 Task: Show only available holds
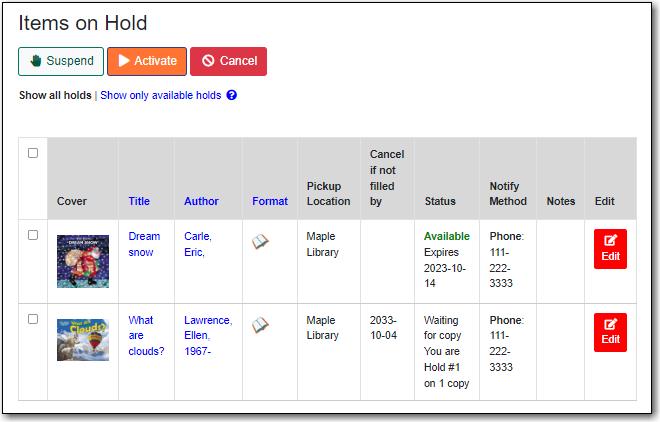(x=160, y=96)
